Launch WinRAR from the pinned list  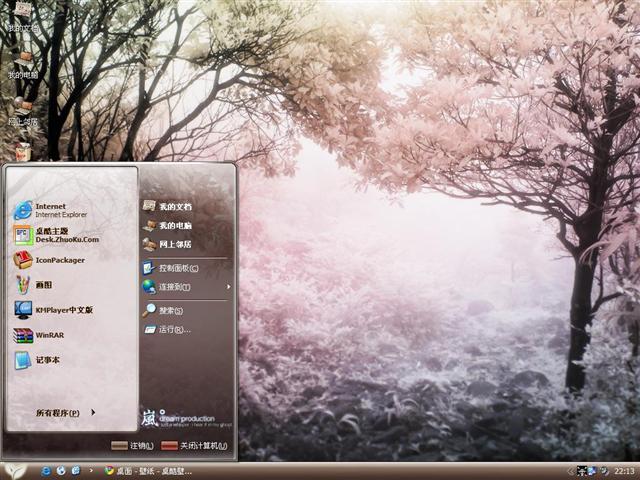pyautogui.click(x=71, y=335)
